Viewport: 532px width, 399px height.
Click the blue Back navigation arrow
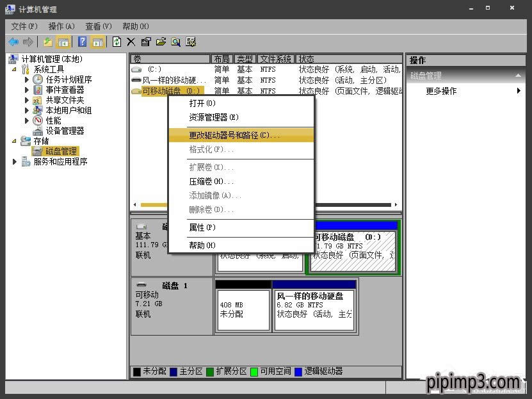pos(13,42)
